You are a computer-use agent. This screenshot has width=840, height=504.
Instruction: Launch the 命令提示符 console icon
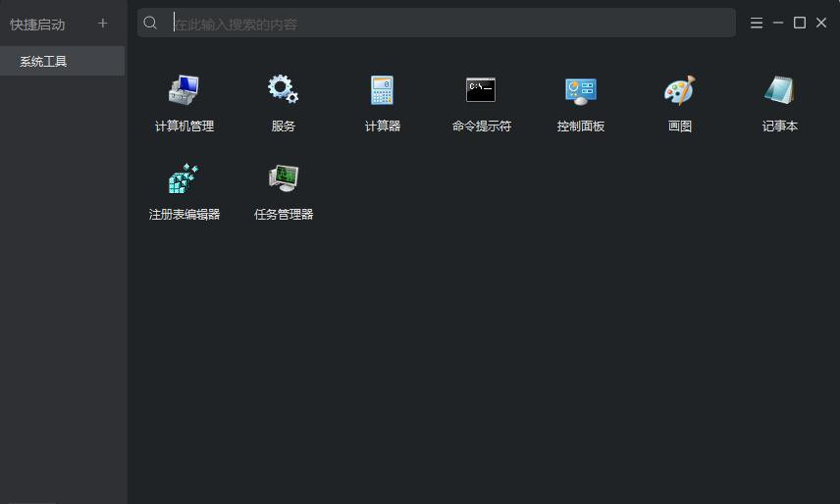[x=481, y=89]
